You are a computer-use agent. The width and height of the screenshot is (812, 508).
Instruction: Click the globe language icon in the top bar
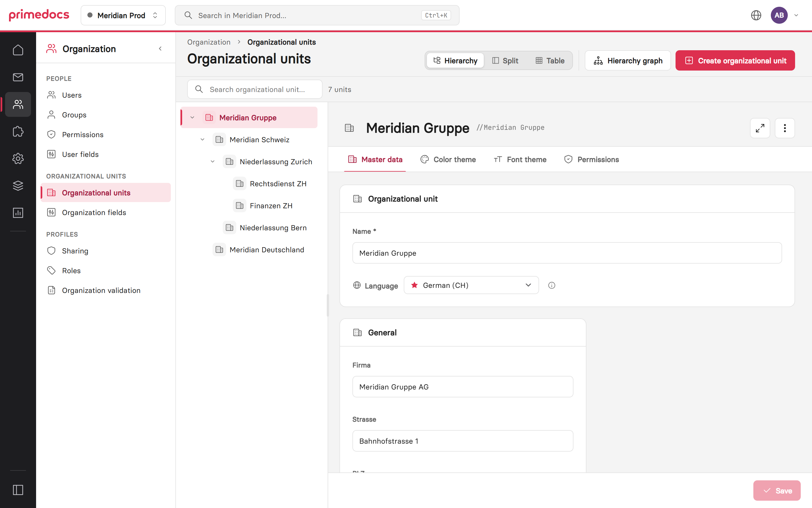click(x=756, y=15)
